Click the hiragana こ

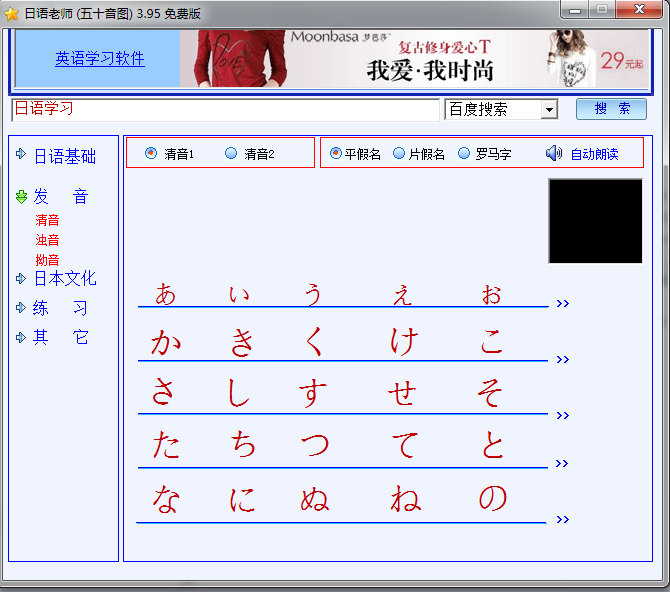click(491, 342)
